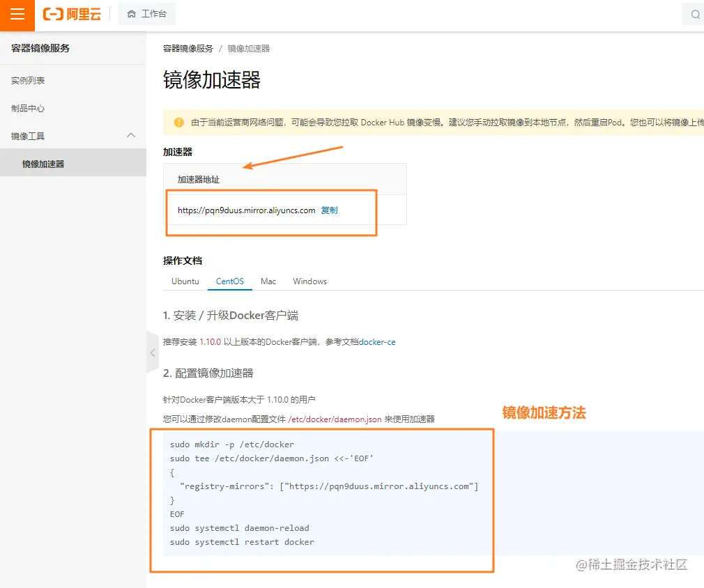Click the 复制 copy link
This screenshot has height=588, width=704.
(329, 210)
